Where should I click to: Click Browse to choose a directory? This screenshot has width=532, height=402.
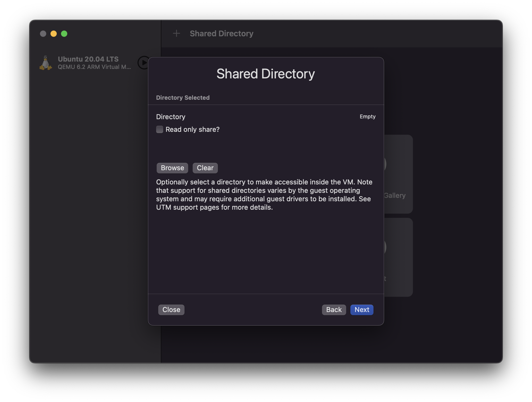coord(172,168)
